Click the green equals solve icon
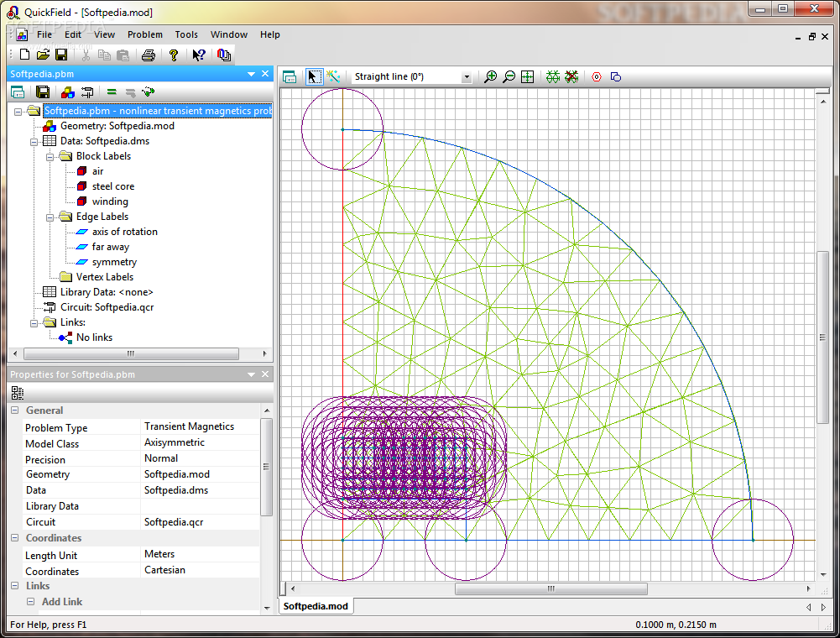This screenshot has height=638, width=840. 112,92
